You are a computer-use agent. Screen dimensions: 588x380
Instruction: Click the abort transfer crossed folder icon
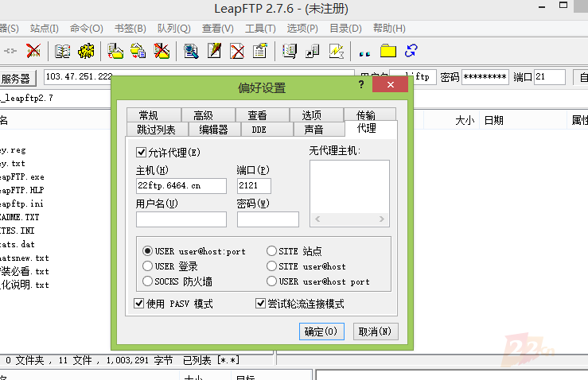[162, 51]
